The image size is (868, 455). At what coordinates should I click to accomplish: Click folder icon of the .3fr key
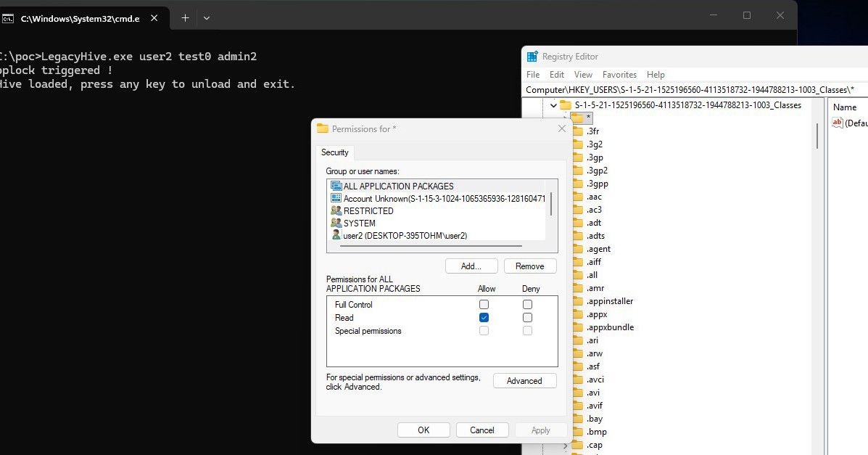click(x=578, y=131)
